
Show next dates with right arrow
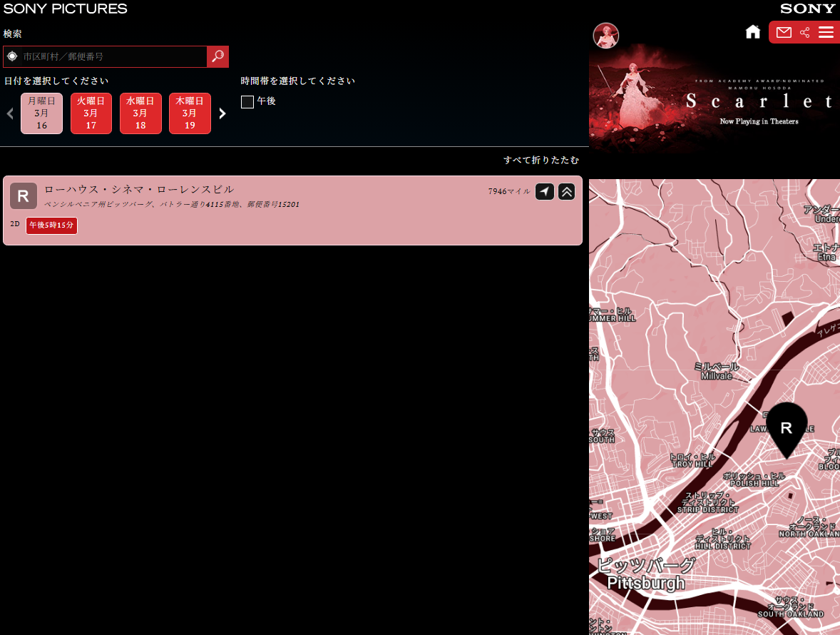[x=222, y=113]
